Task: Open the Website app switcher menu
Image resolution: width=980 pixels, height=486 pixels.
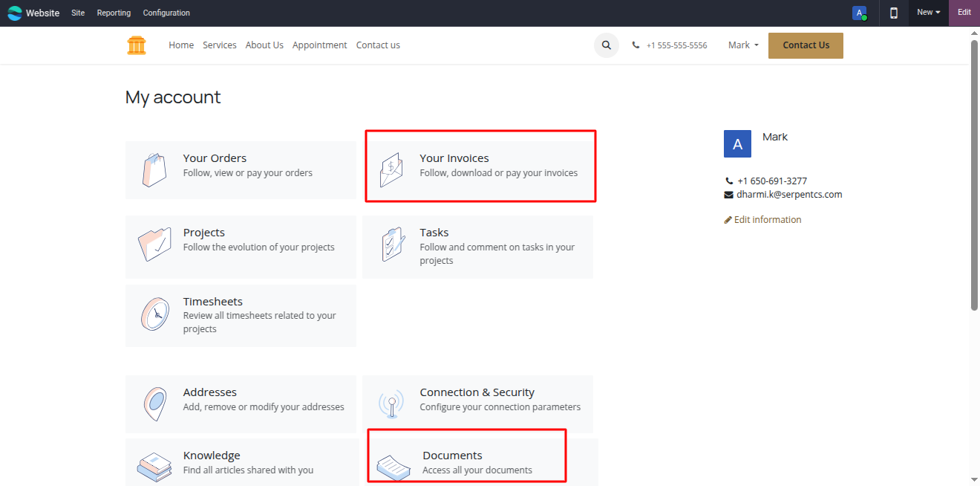Action: tap(33, 13)
